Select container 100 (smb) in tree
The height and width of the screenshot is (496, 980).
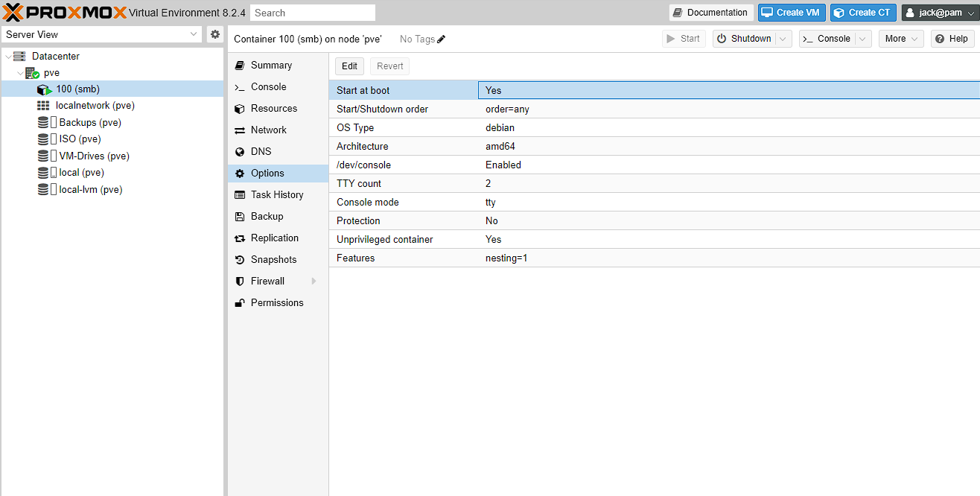pyautogui.click(x=77, y=89)
